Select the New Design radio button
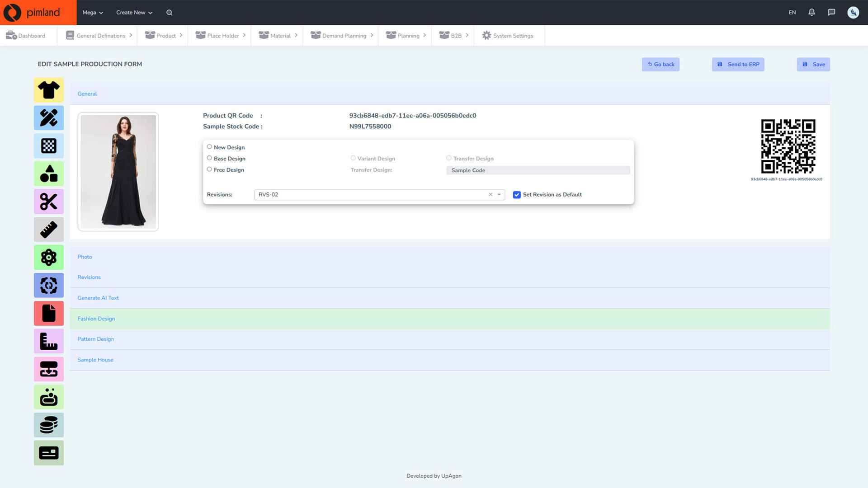 click(x=209, y=147)
